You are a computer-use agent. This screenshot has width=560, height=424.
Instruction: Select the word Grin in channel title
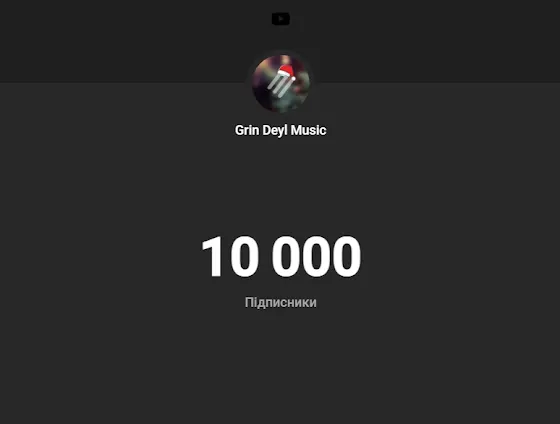pyautogui.click(x=247, y=130)
